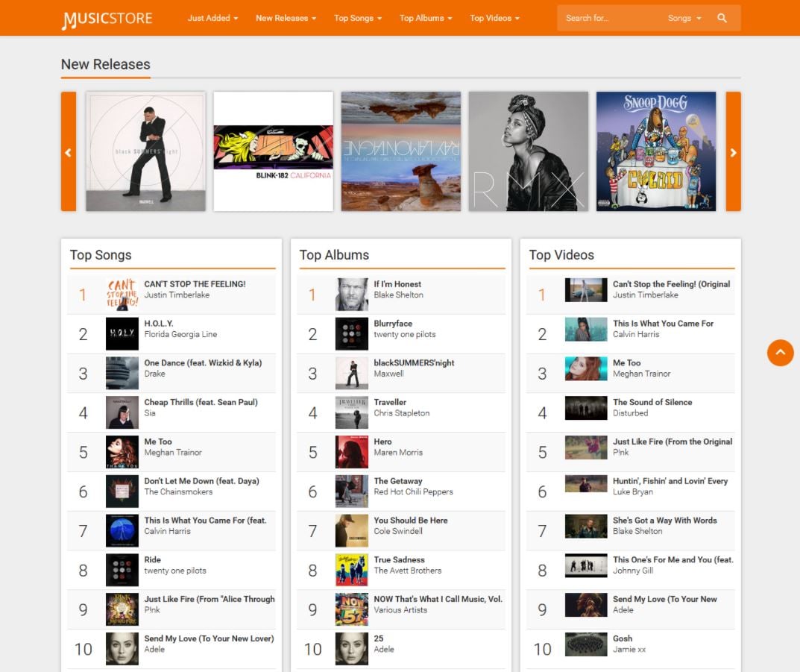800x672 pixels.
Task: Open album If I'm Honest
Action: 397,284
